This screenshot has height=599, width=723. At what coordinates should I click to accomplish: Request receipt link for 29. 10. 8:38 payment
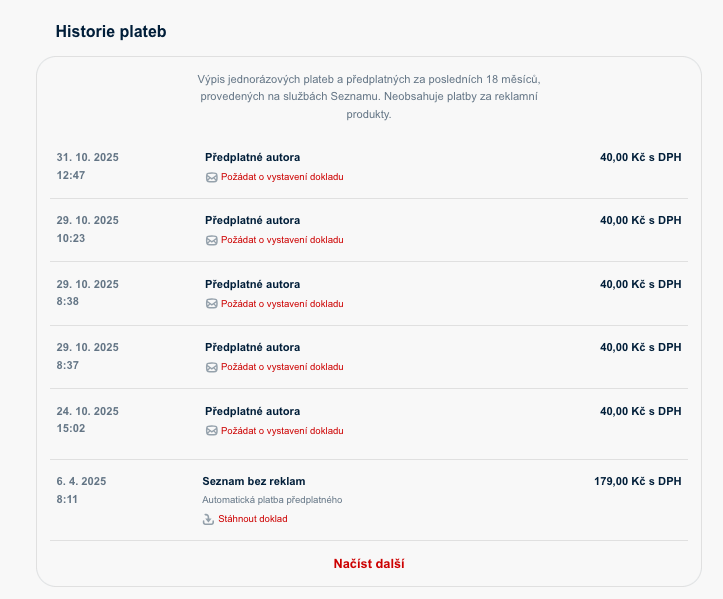282,304
